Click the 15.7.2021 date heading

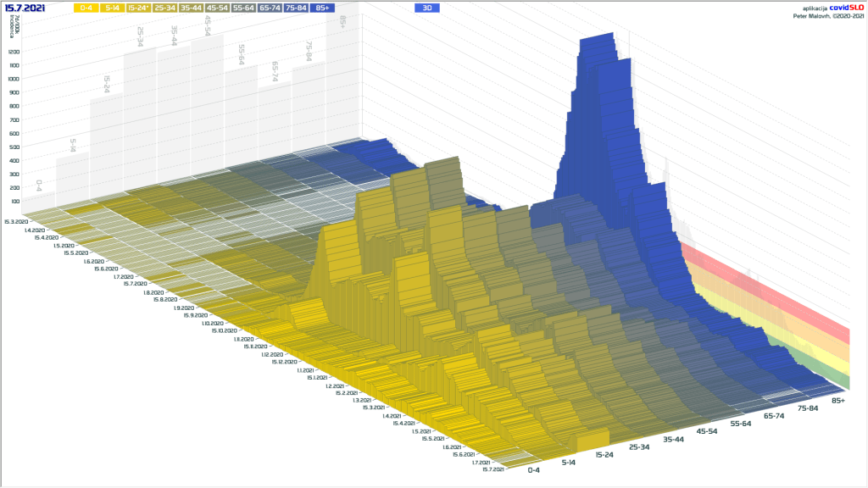click(26, 8)
